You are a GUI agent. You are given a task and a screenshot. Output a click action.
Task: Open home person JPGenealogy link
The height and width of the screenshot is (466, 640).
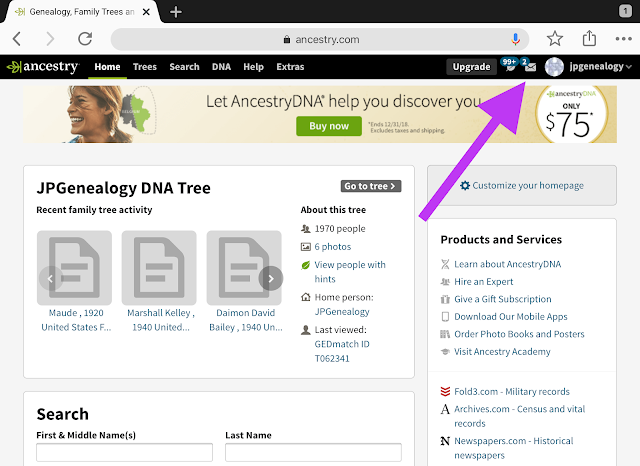click(x=342, y=312)
